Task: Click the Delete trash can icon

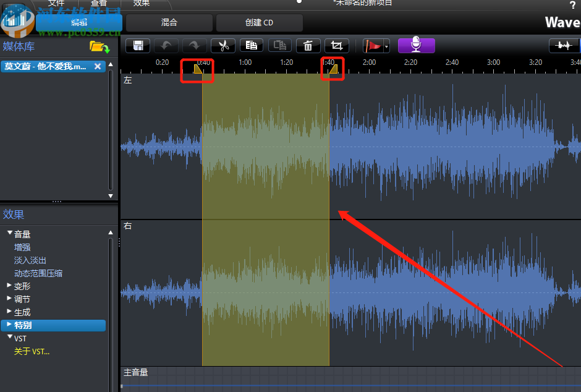Action: coord(308,46)
